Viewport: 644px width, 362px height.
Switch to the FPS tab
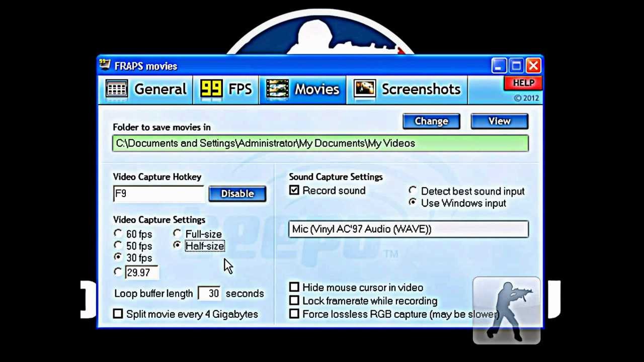(x=226, y=89)
